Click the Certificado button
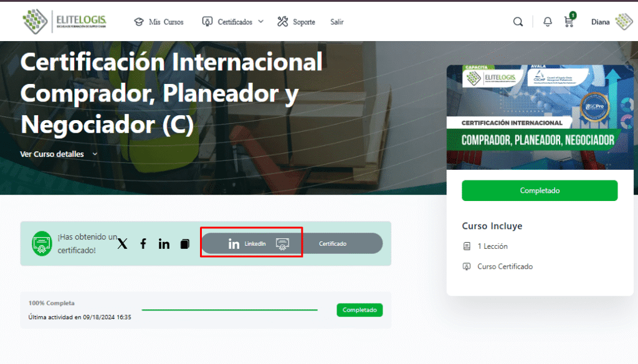The image size is (638, 364). coord(333,244)
